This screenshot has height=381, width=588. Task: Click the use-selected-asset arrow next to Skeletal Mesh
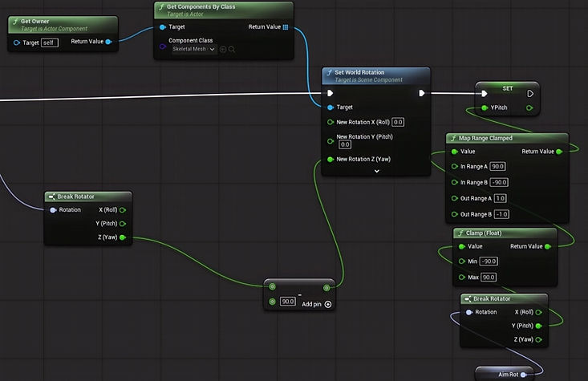tap(223, 49)
